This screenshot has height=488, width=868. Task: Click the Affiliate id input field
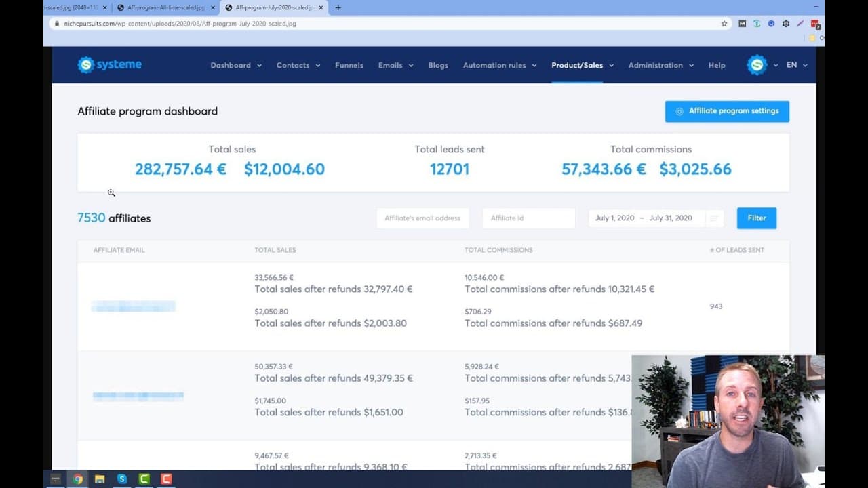529,218
